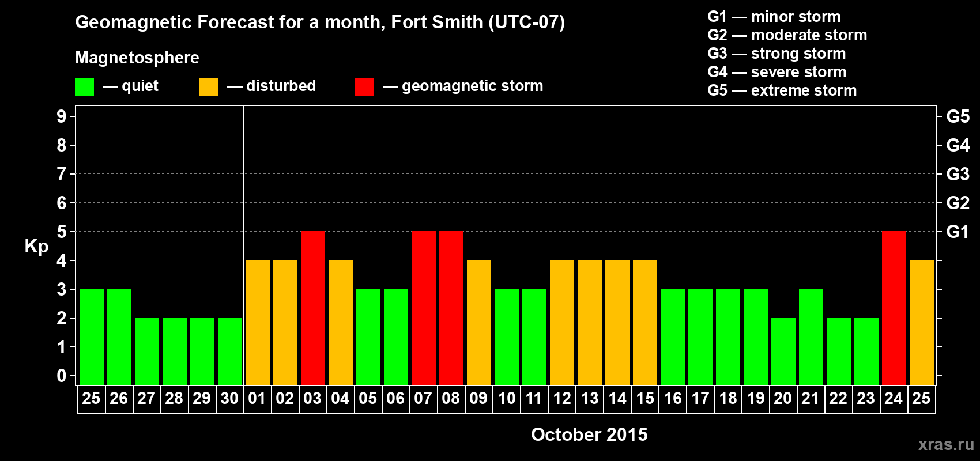The image size is (980, 461).
Task: Click the Kp axis value 9
Action: click(x=61, y=116)
